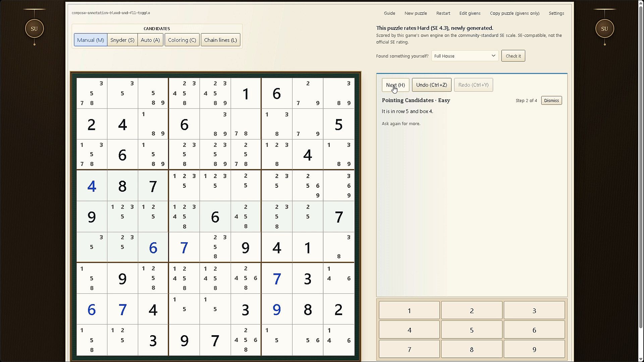Open the Guide menu
This screenshot has width=644, height=362.
tap(389, 13)
